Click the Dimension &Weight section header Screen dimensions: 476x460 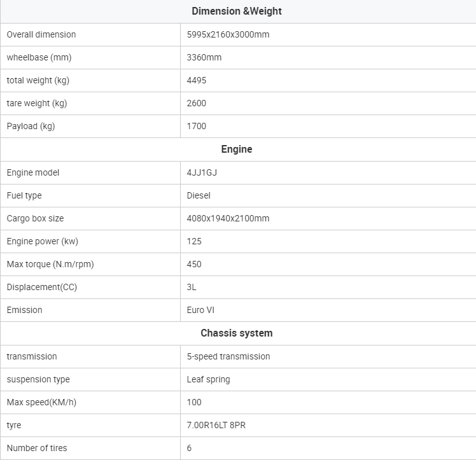click(237, 11)
